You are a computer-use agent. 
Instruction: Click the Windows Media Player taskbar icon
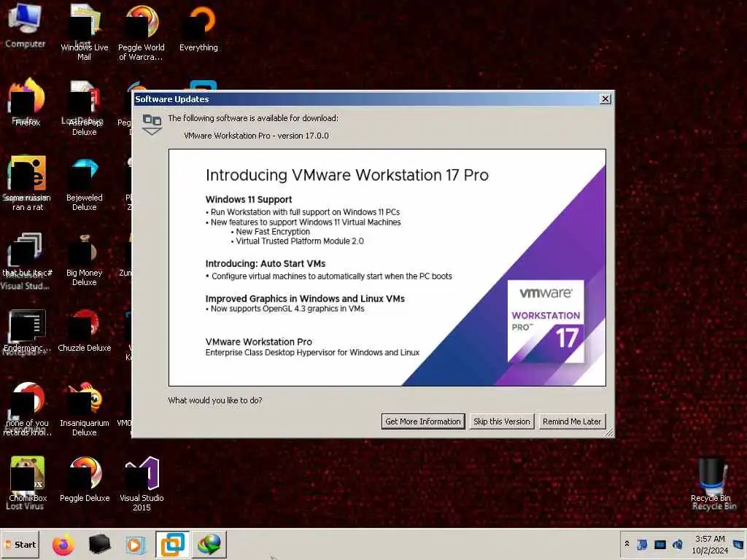(x=135, y=545)
